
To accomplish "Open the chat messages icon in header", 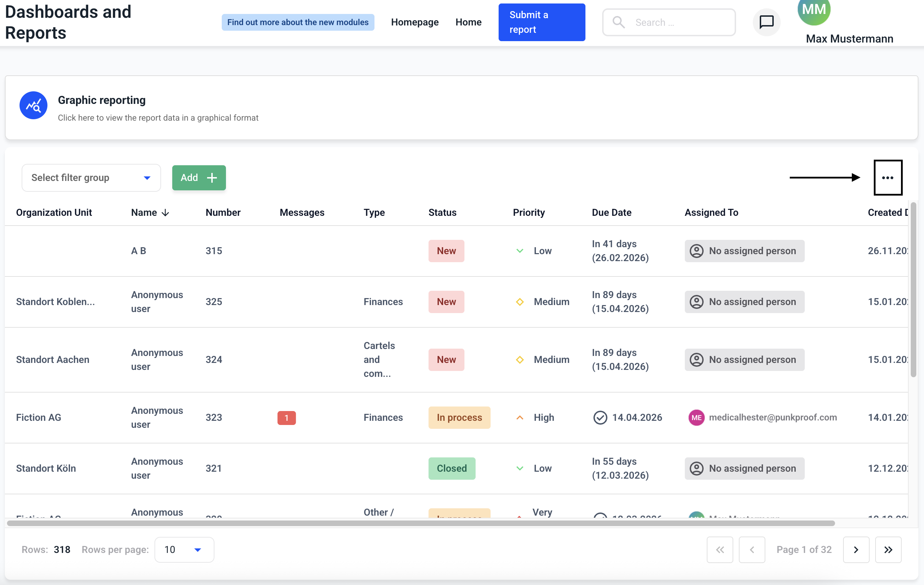I will (x=766, y=22).
